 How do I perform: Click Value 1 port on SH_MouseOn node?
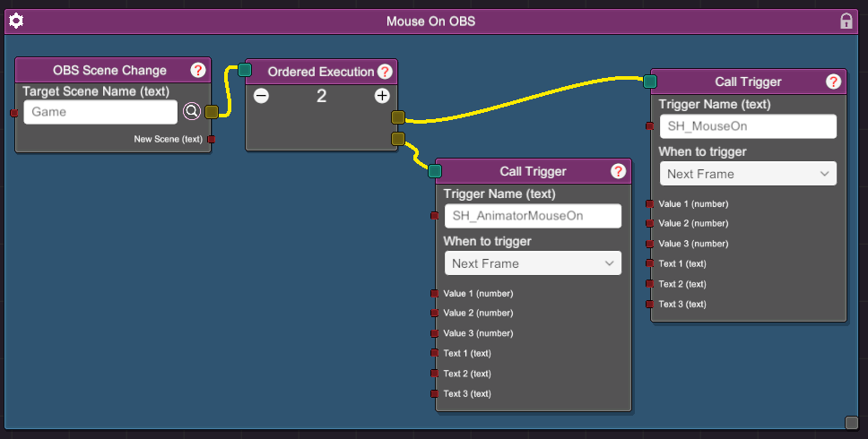650,204
